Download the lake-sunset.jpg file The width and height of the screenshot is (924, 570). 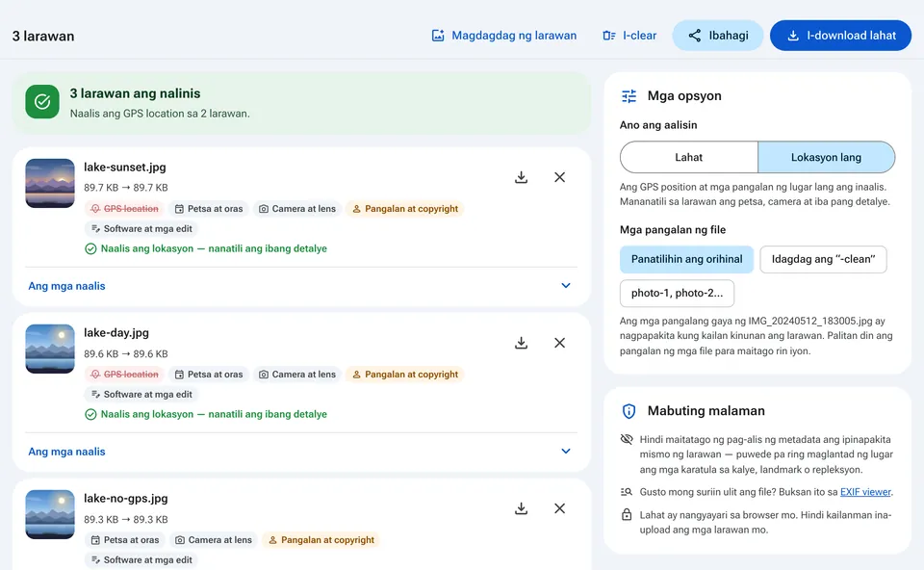[521, 177]
